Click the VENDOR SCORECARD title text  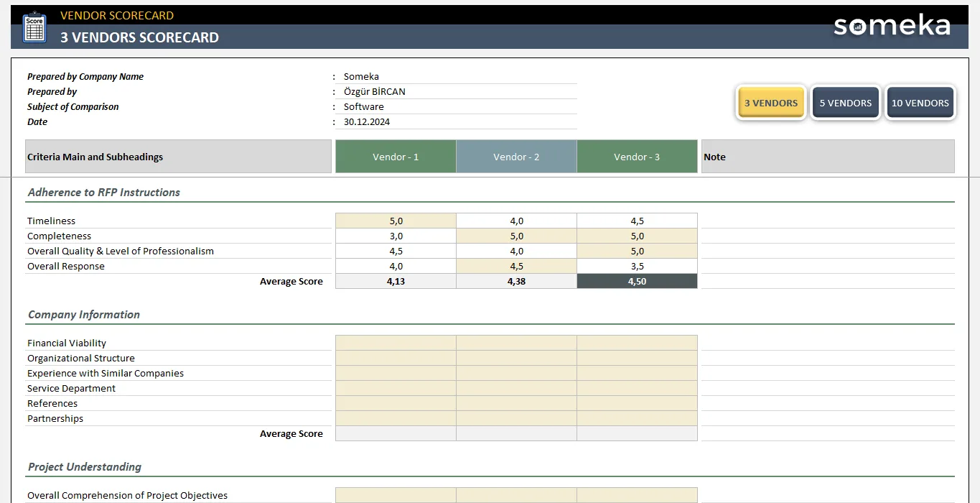pyautogui.click(x=117, y=15)
